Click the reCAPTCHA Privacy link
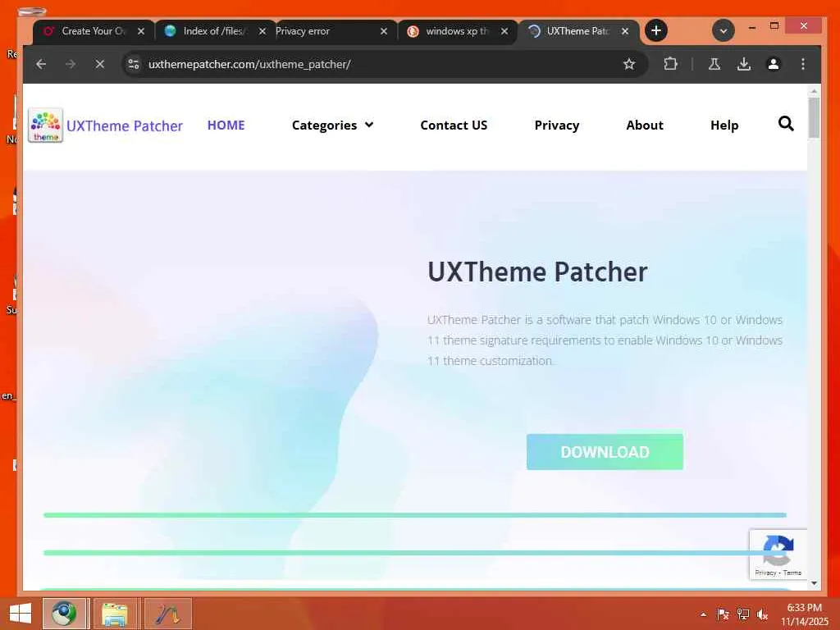Screen dimensions: 840x630 click(x=765, y=573)
